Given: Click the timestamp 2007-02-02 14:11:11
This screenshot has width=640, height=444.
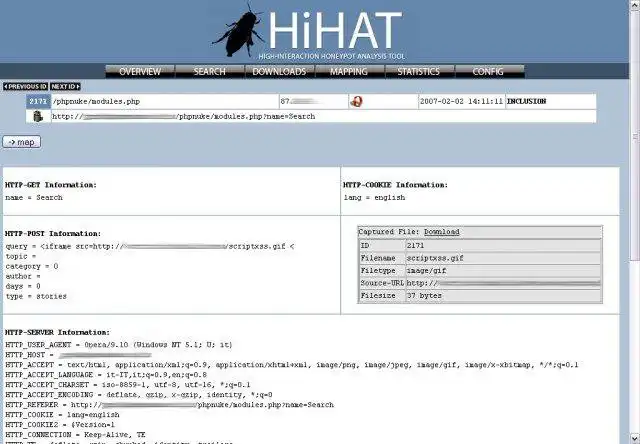Looking at the screenshot, I should coord(461,101).
